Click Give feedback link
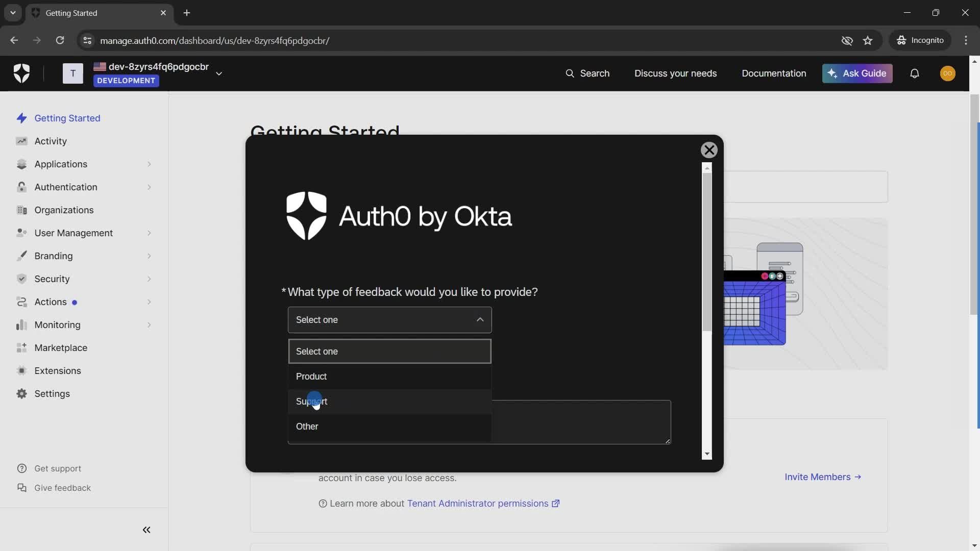Viewport: 980px width, 551px height. tap(62, 488)
